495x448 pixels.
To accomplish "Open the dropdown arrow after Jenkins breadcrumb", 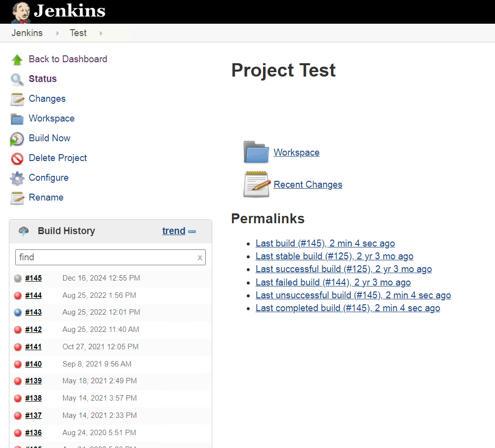I will [57, 33].
